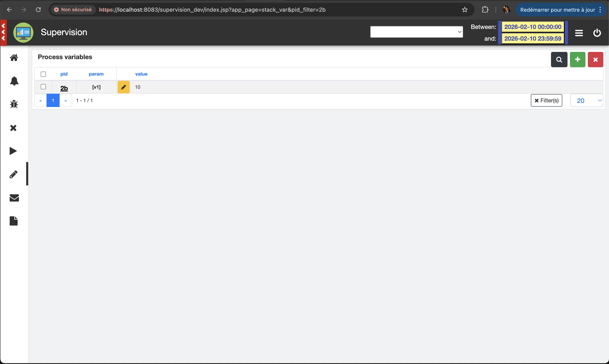The width and height of the screenshot is (609, 364).
Task: Click the bell alerts sidebar icon
Action: coord(14,81)
